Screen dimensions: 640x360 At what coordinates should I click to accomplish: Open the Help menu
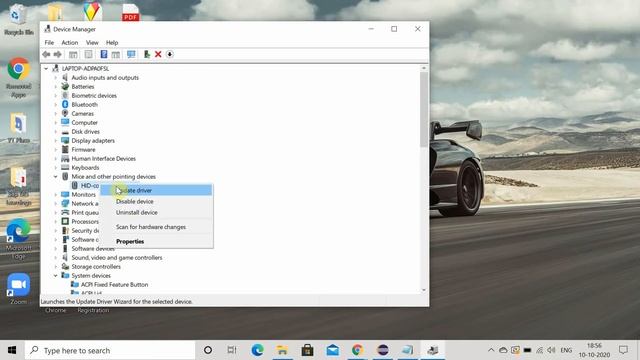click(x=112, y=42)
